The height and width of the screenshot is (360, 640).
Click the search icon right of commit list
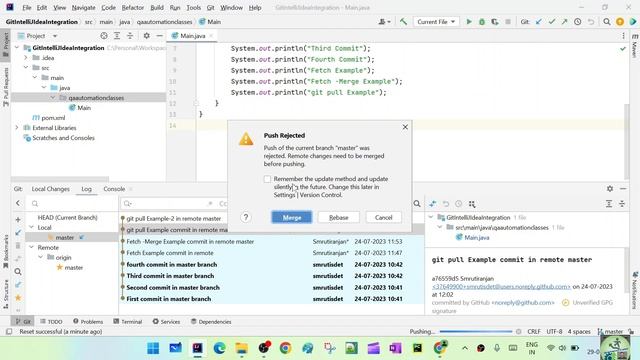click(417, 203)
